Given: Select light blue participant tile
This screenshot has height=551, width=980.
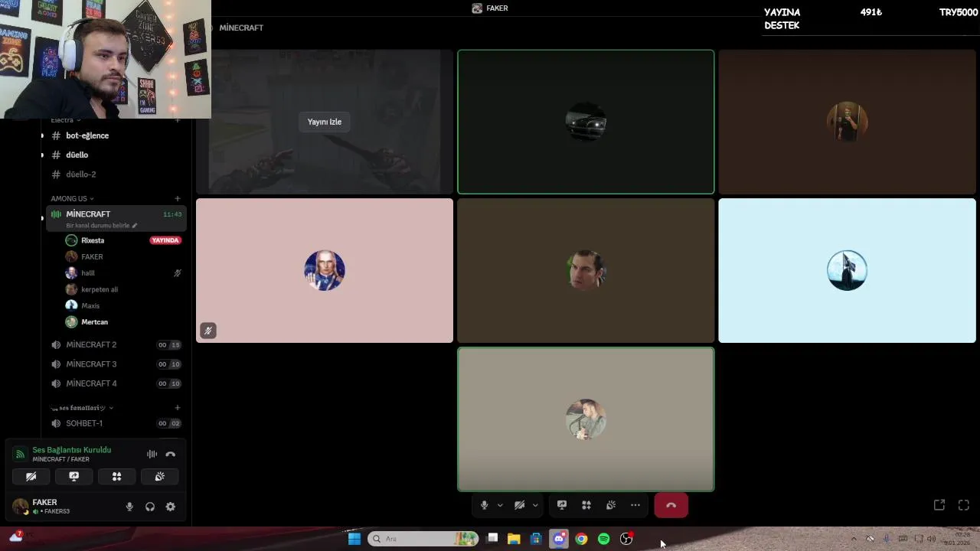Looking at the screenshot, I should pyautogui.click(x=847, y=270).
